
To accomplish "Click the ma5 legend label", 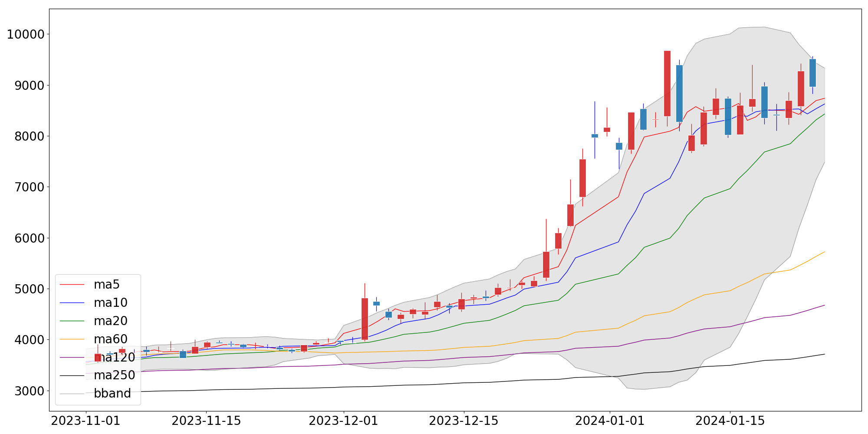I will click(106, 284).
